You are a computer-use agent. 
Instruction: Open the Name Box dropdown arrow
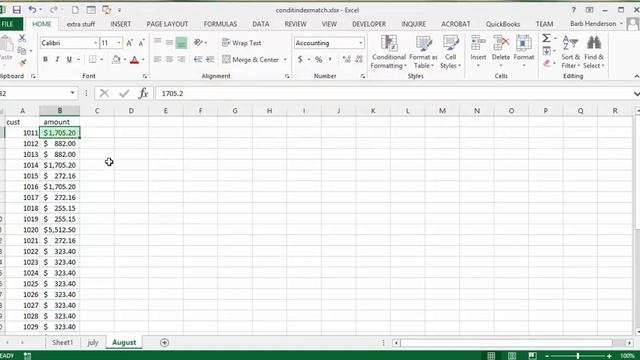point(73,93)
